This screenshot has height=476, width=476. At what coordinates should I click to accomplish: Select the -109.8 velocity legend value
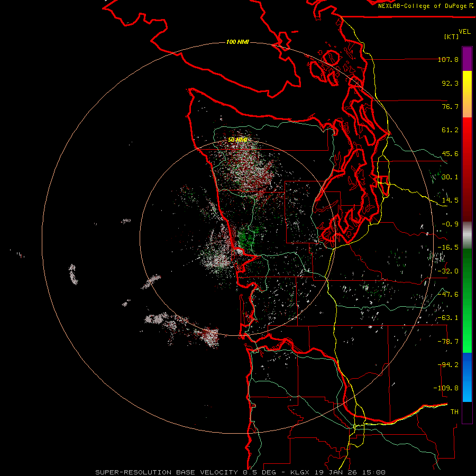(x=446, y=388)
